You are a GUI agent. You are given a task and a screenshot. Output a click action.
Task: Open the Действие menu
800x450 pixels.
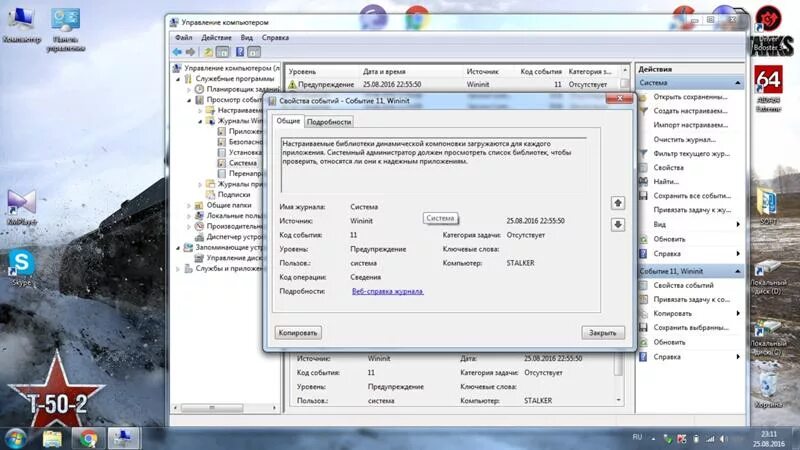(x=216, y=38)
